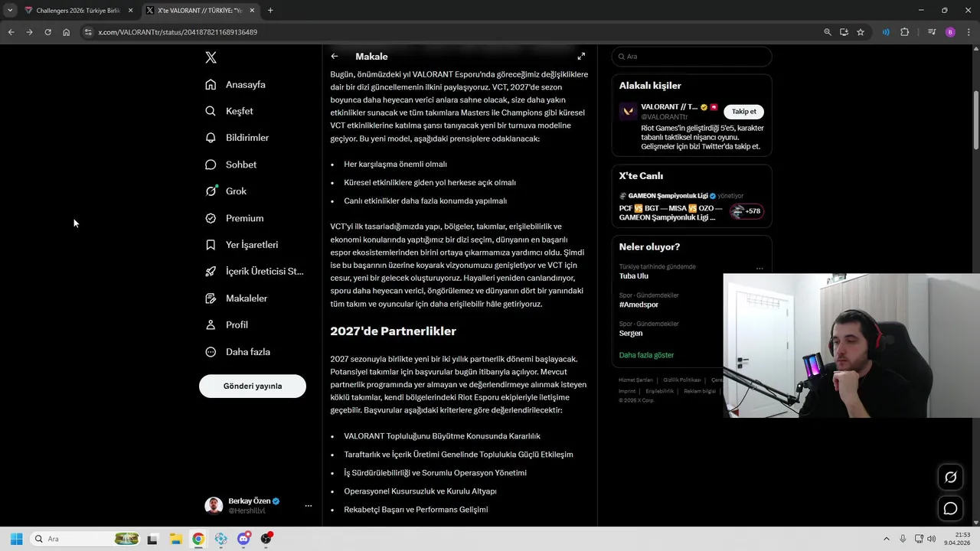Go back with Makale header arrow
Image resolution: width=980 pixels, height=551 pixels.
point(335,57)
